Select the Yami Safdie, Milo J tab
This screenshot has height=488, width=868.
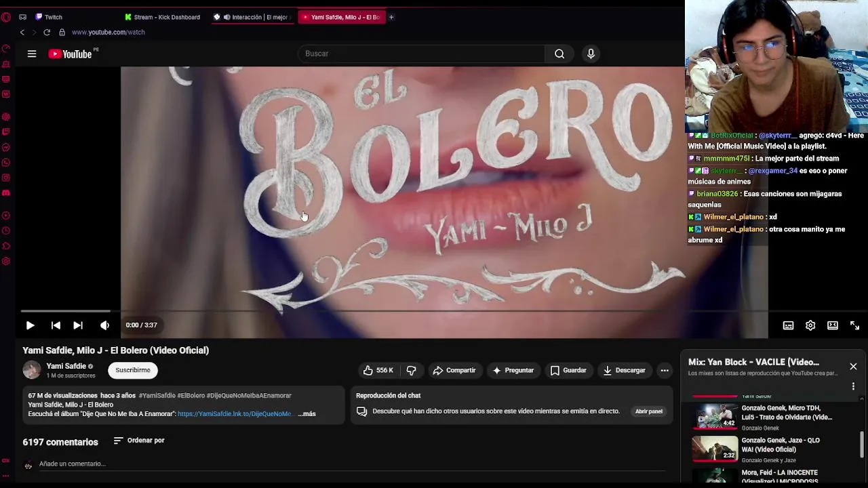point(341,17)
